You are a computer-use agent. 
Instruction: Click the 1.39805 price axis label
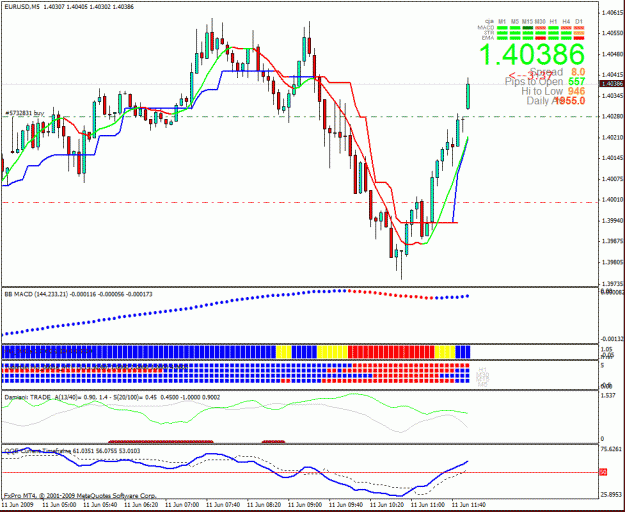click(x=613, y=262)
